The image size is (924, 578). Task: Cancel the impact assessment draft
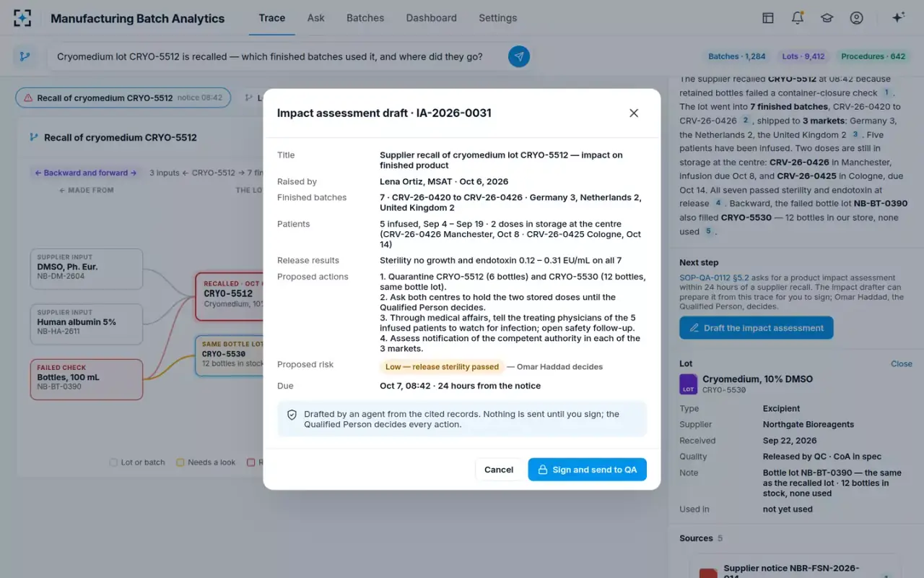pos(499,470)
